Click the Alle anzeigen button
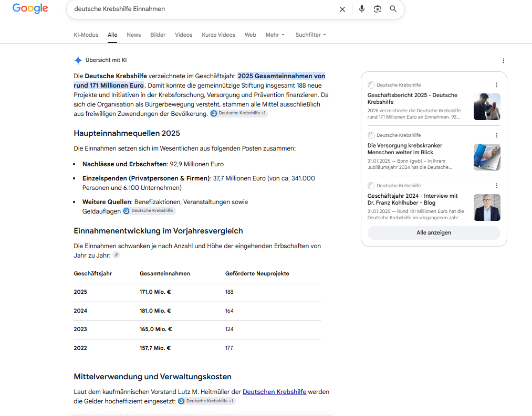Screen dimensions: 532x416 tap(434, 232)
